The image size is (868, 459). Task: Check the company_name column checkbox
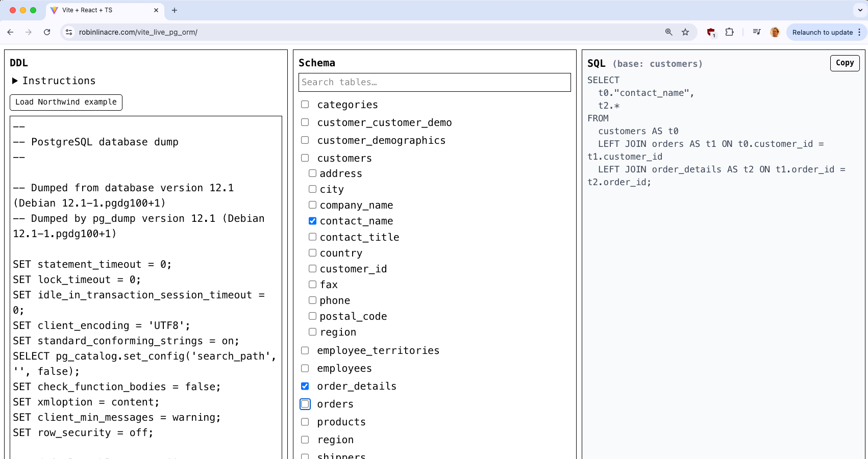click(x=312, y=205)
